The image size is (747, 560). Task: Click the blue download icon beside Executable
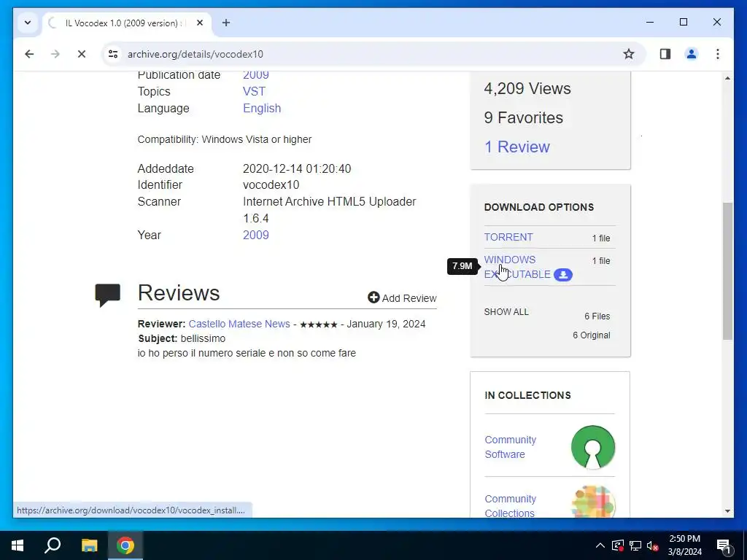tap(563, 275)
